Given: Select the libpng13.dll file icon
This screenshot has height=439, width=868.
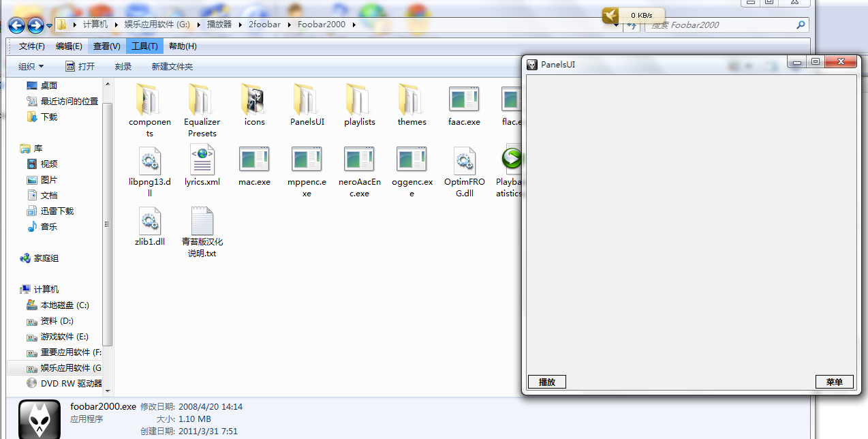Looking at the screenshot, I should pos(149,160).
